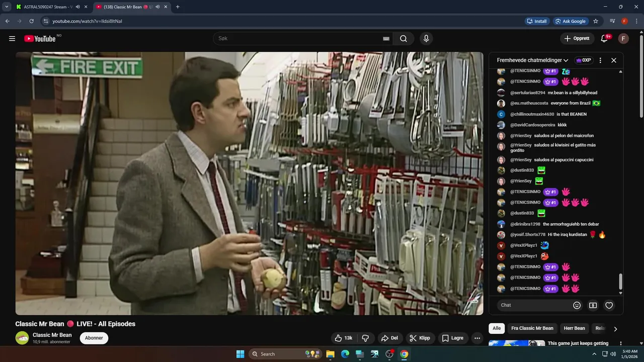Share the video with Del button
644x362 pixels.
(389, 338)
